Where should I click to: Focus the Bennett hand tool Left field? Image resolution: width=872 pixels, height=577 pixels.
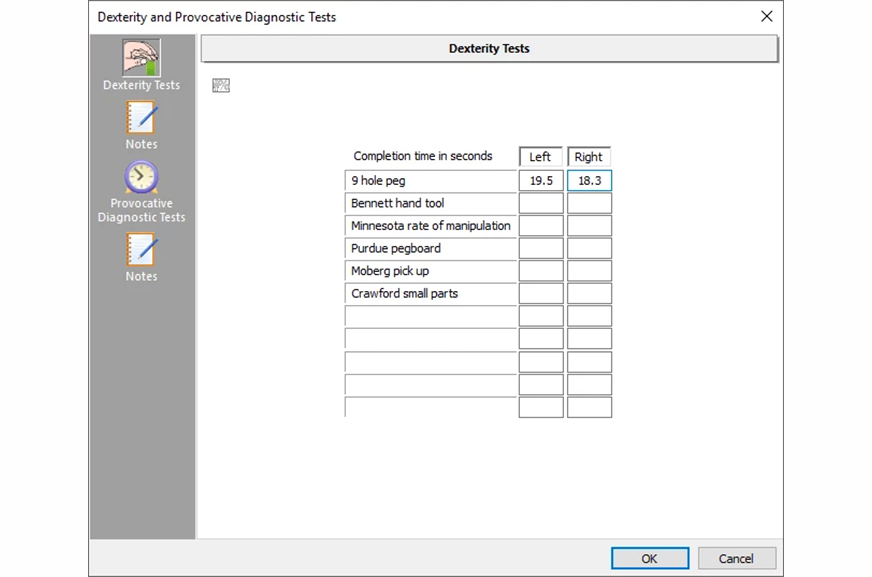click(x=541, y=203)
